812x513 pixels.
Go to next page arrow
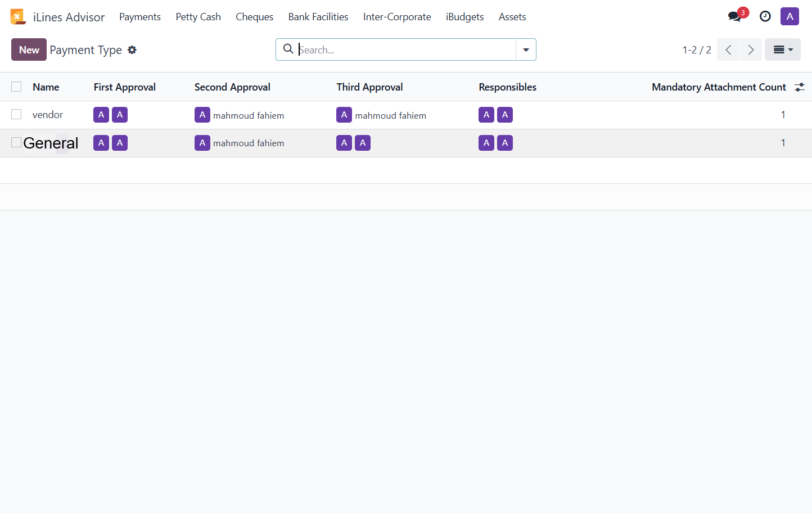tap(751, 49)
